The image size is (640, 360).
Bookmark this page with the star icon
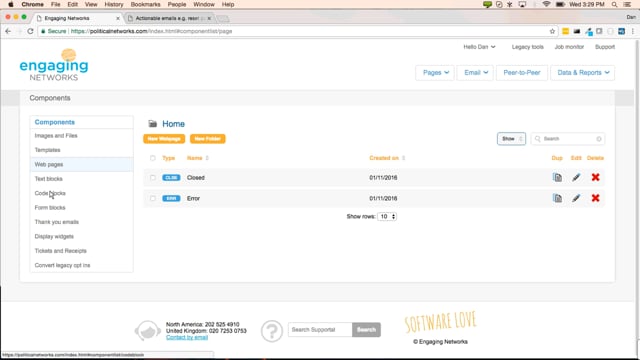pyautogui.click(x=552, y=31)
